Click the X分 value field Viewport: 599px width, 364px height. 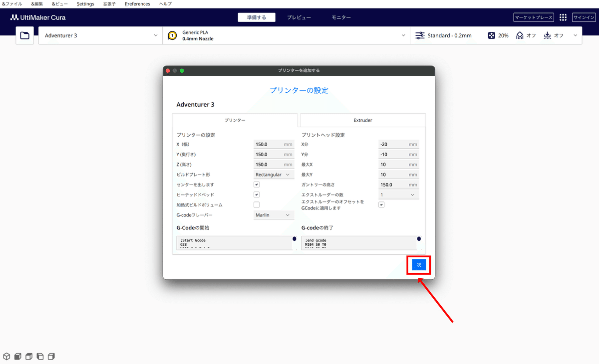[x=399, y=144]
